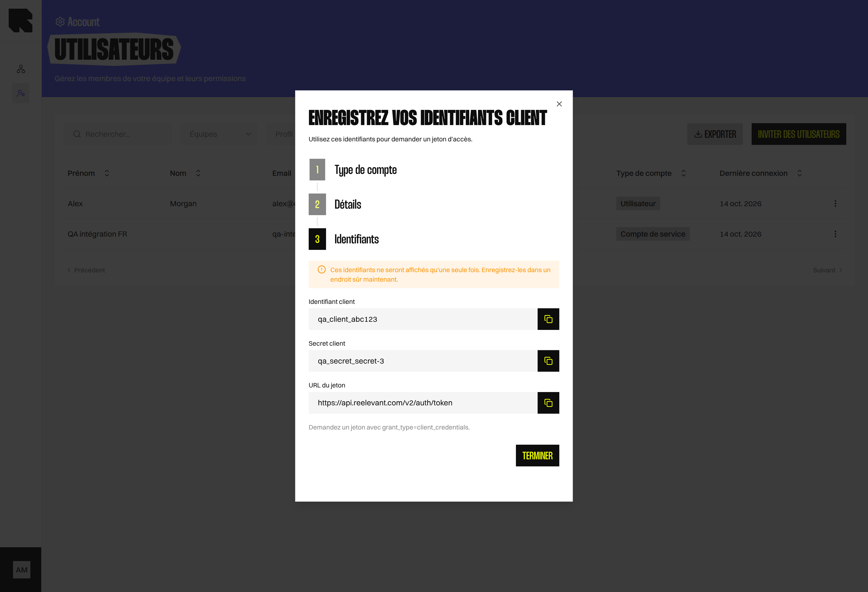Click the Alex first name cell
This screenshot has height=592, width=868.
pos(75,203)
